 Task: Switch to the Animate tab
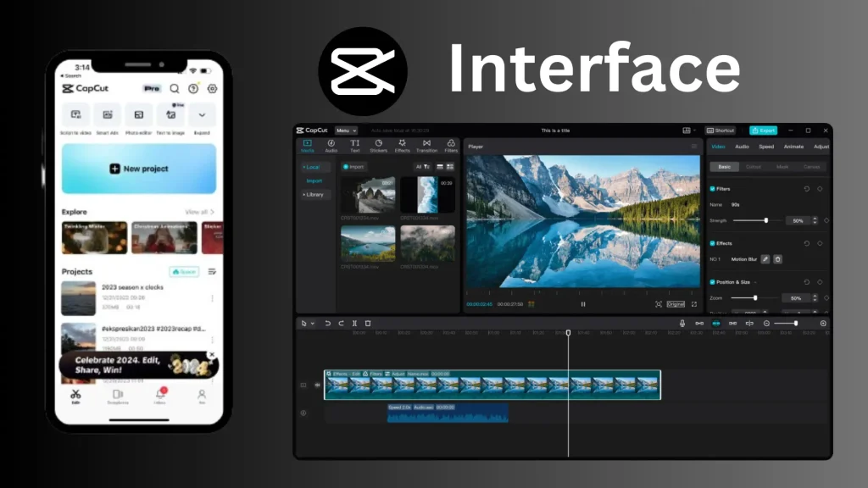[793, 147]
